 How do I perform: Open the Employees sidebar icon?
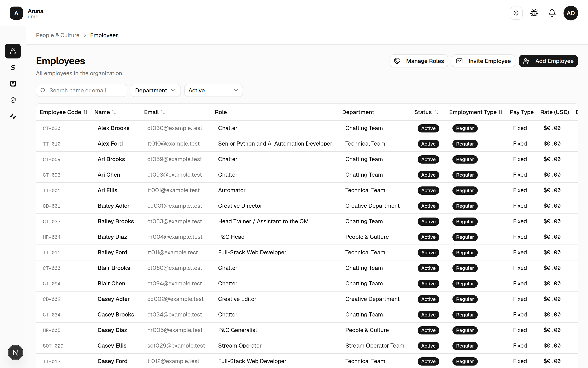13,51
